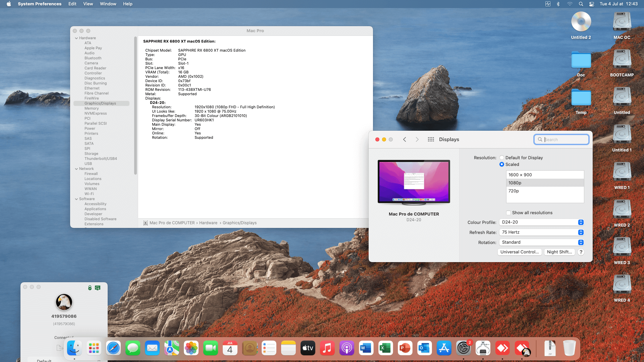Click the Universal Control button
This screenshot has height=362, width=644.
click(520, 252)
